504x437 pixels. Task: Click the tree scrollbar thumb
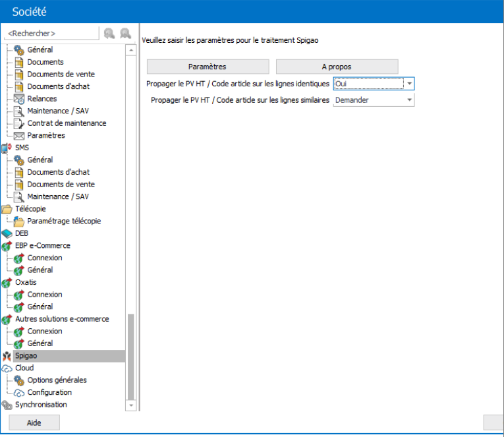click(131, 357)
